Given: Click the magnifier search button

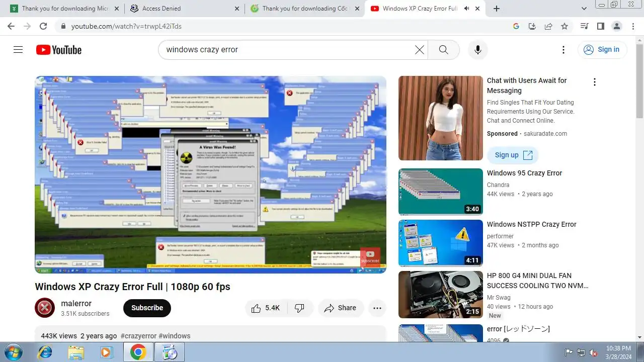Looking at the screenshot, I should point(443,49).
